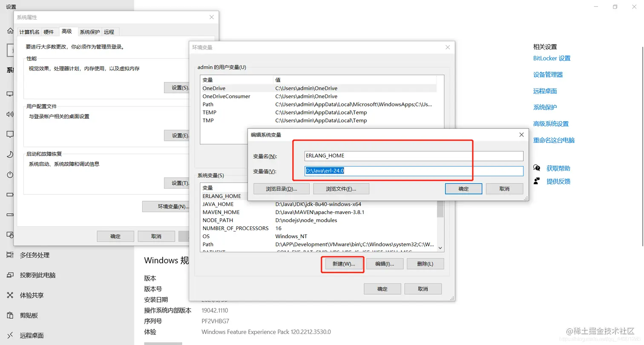Click the 变量名 input field
Viewport: 644px width, 345px height.
(414, 156)
